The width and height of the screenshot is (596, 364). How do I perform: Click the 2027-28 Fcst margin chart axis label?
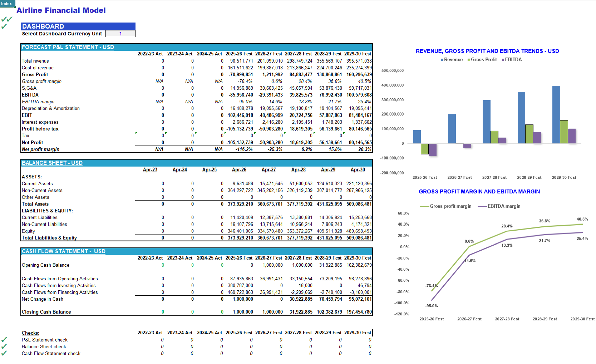pyautogui.click(x=507, y=319)
